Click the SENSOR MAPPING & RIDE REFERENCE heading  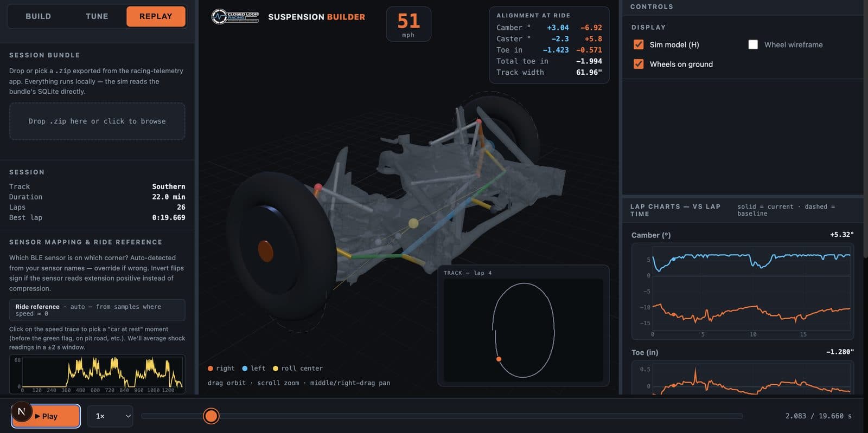pos(86,242)
